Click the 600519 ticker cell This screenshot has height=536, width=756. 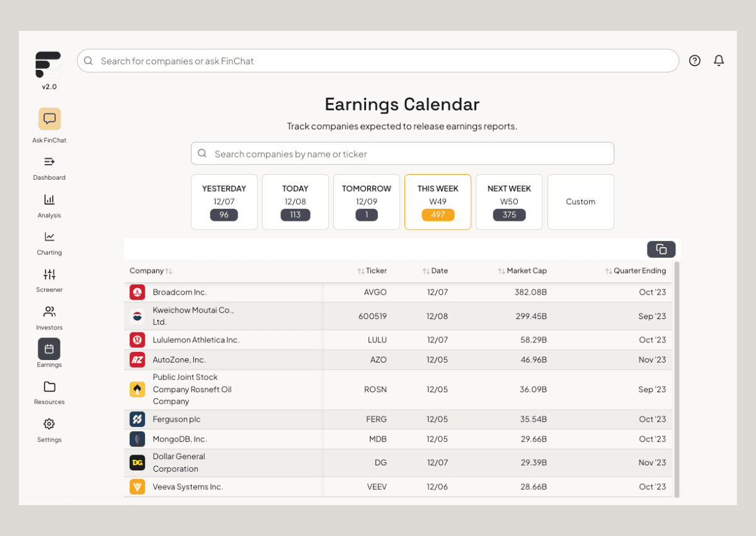click(372, 317)
